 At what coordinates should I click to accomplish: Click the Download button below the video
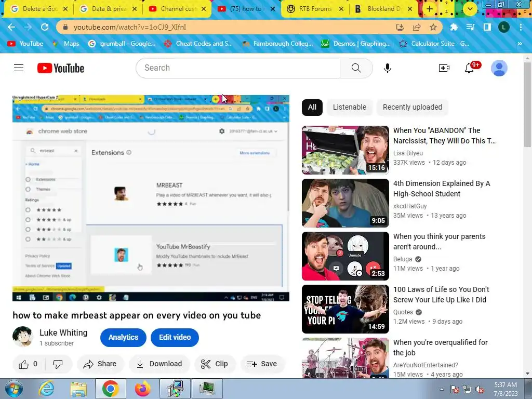coord(159,364)
